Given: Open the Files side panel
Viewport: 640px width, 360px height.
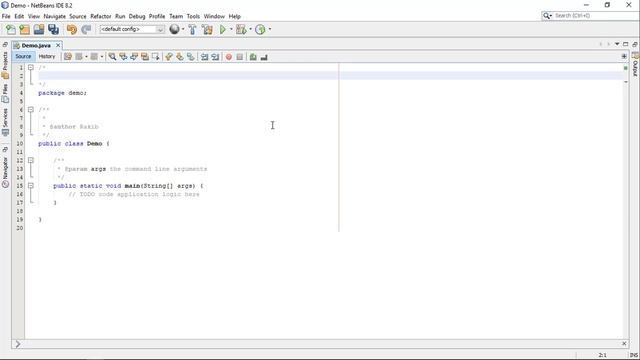Looking at the screenshot, I should (5, 93).
